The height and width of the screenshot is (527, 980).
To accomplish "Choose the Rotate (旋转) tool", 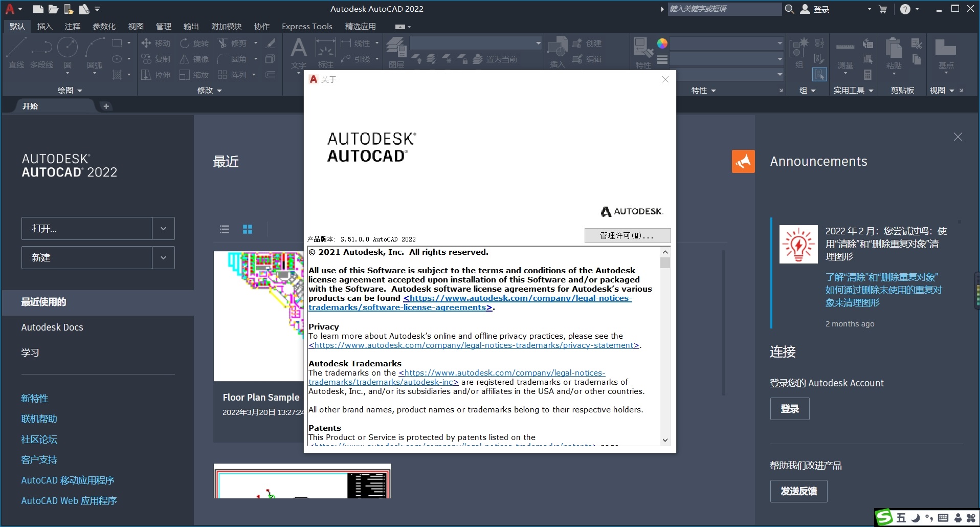I will click(x=194, y=43).
